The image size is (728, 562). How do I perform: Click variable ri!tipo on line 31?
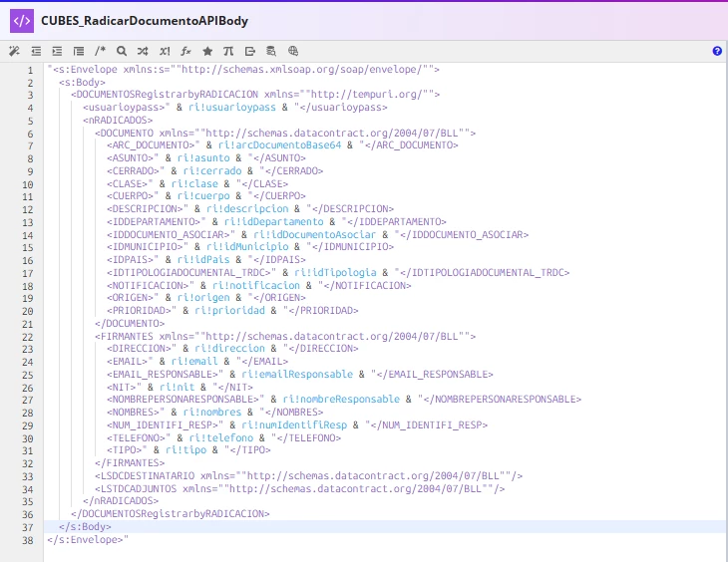pyautogui.click(x=185, y=450)
